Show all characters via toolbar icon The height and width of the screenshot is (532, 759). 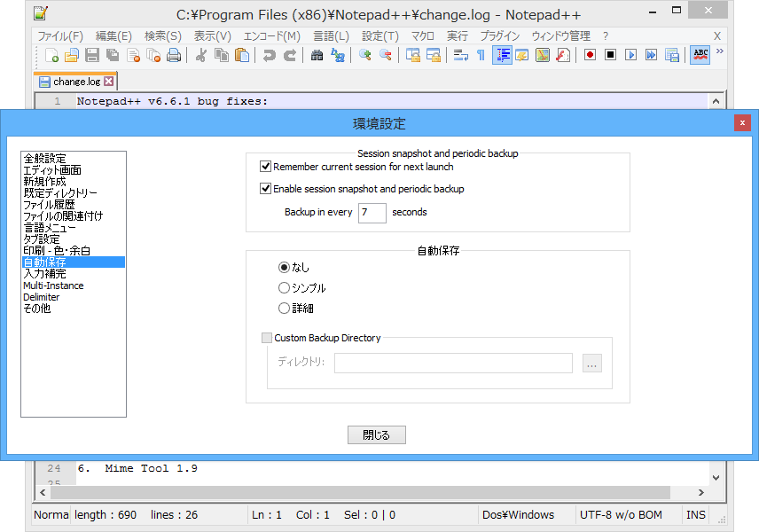pyautogui.click(x=481, y=55)
